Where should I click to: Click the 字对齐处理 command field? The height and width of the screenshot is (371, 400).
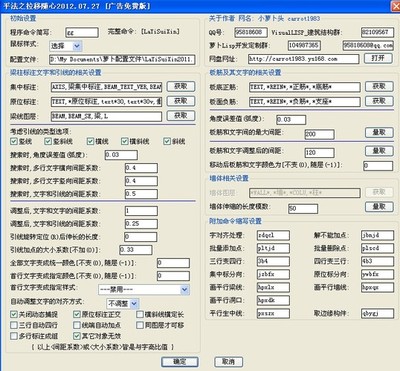click(273, 235)
